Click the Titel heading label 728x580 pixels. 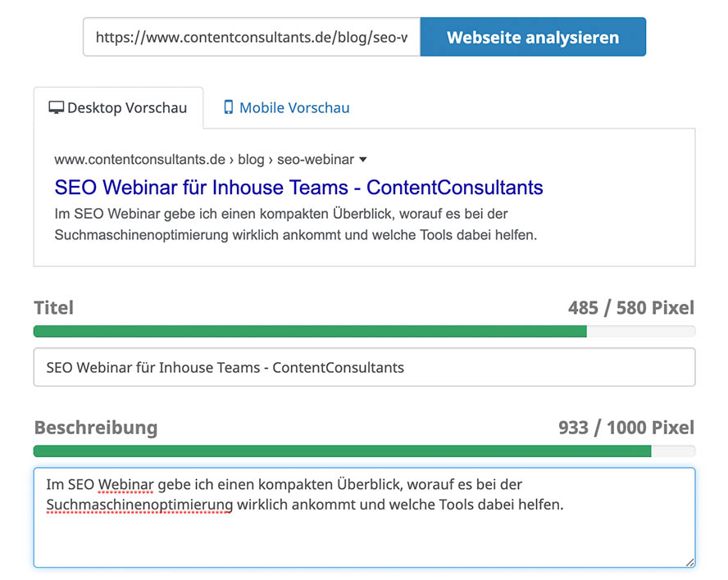click(x=54, y=308)
